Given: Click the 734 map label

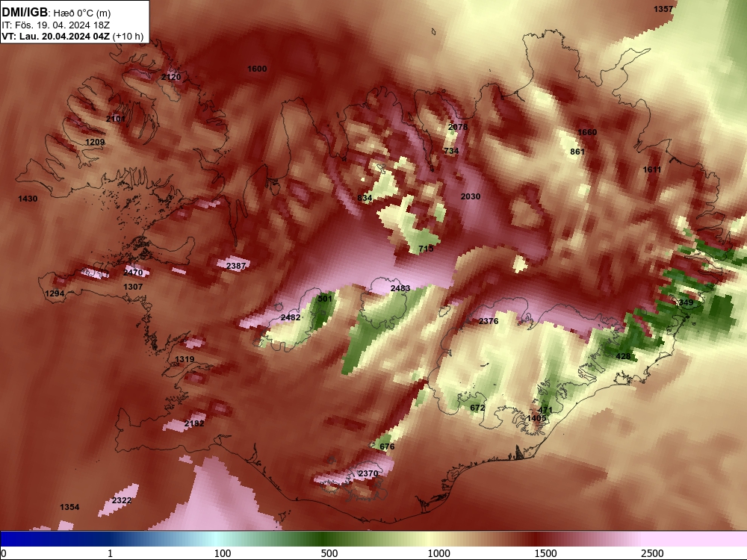Looking at the screenshot, I should point(451,151).
